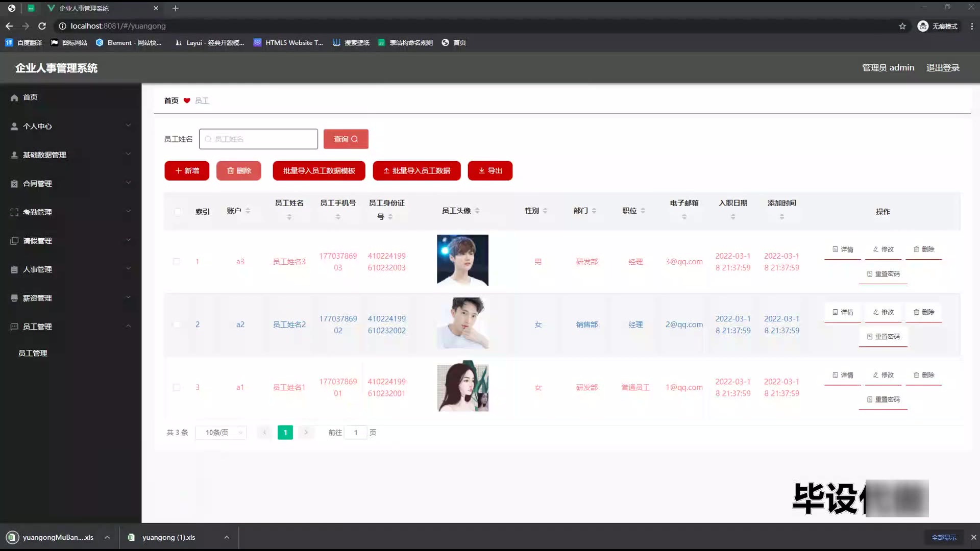Open yuangongMuBan download options chevron

[107, 537]
